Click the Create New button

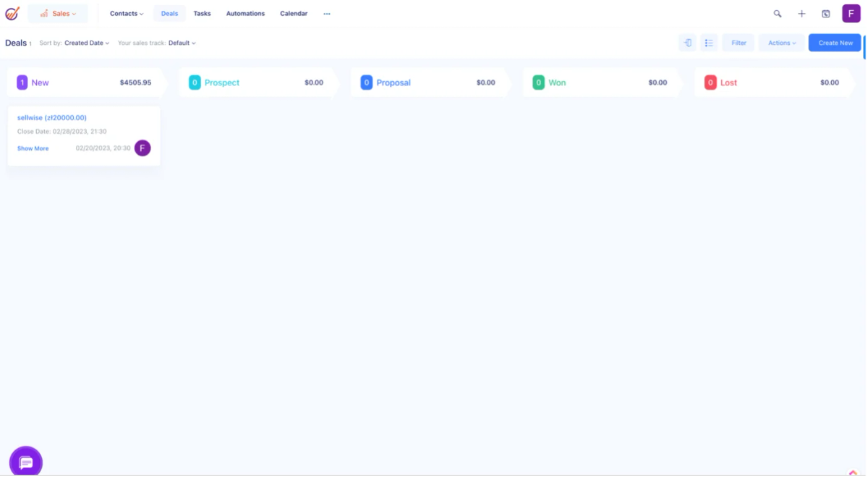click(x=835, y=43)
